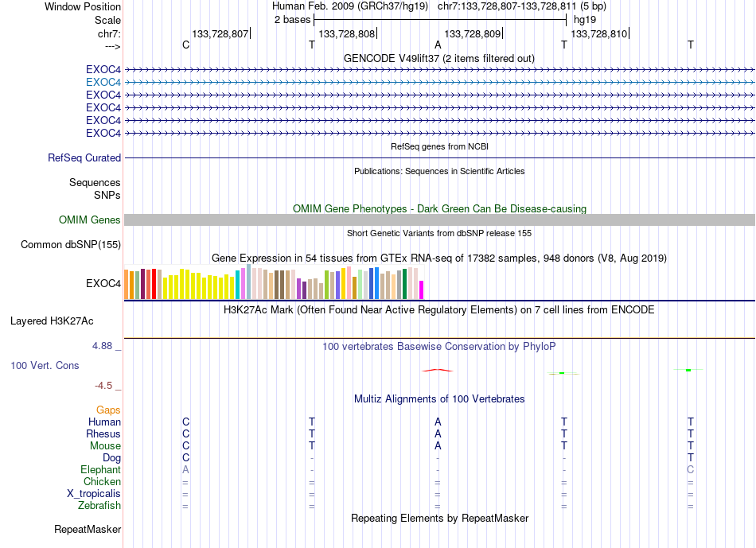
Task: Click the ---> sequence direction arrow label
Action: pyautogui.click(x=112, y=46)
